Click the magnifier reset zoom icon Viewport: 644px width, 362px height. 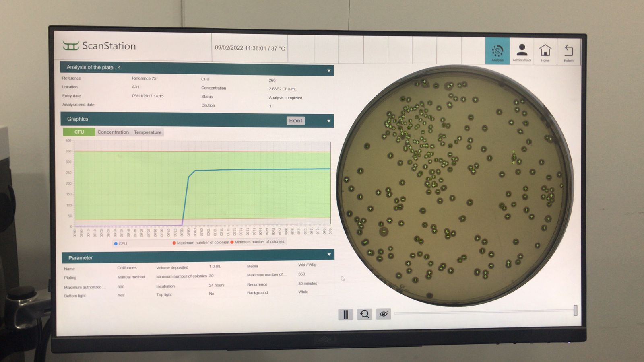click(365, 314)
